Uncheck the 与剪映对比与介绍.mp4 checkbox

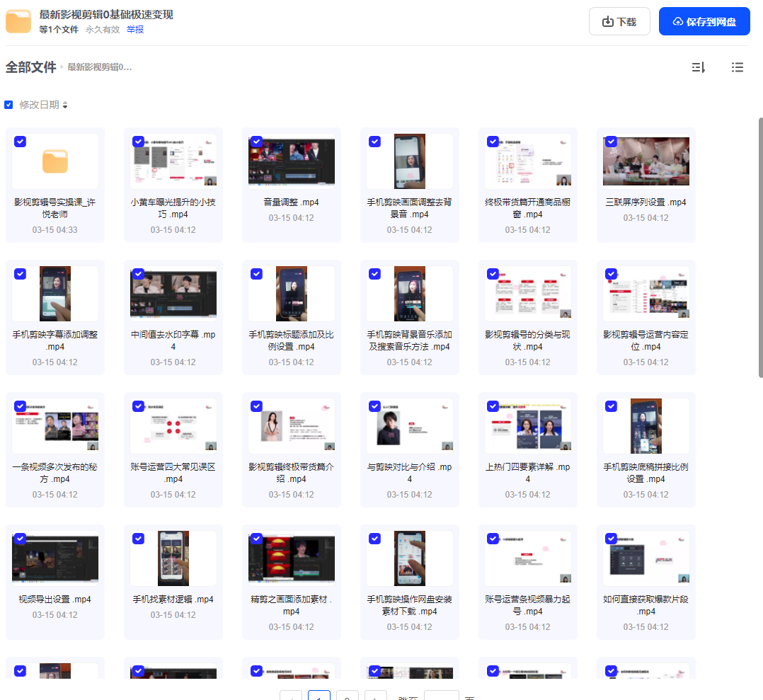point(374,406)
